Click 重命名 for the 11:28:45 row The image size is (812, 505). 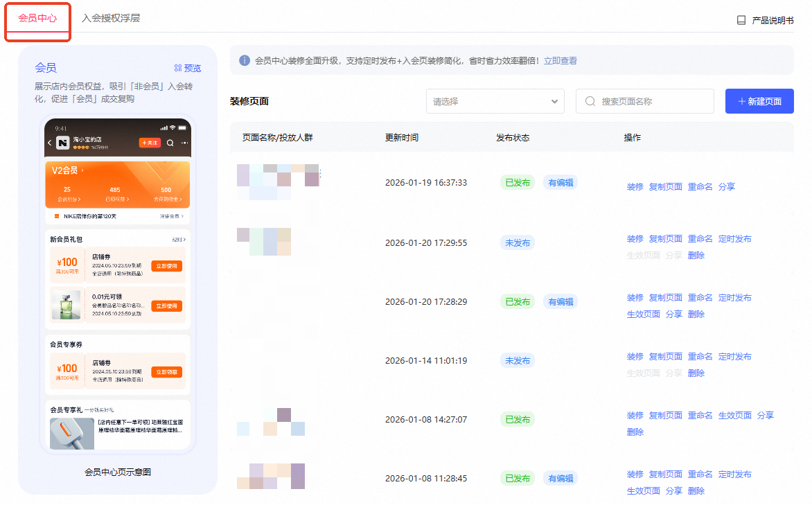click(700, 475)
